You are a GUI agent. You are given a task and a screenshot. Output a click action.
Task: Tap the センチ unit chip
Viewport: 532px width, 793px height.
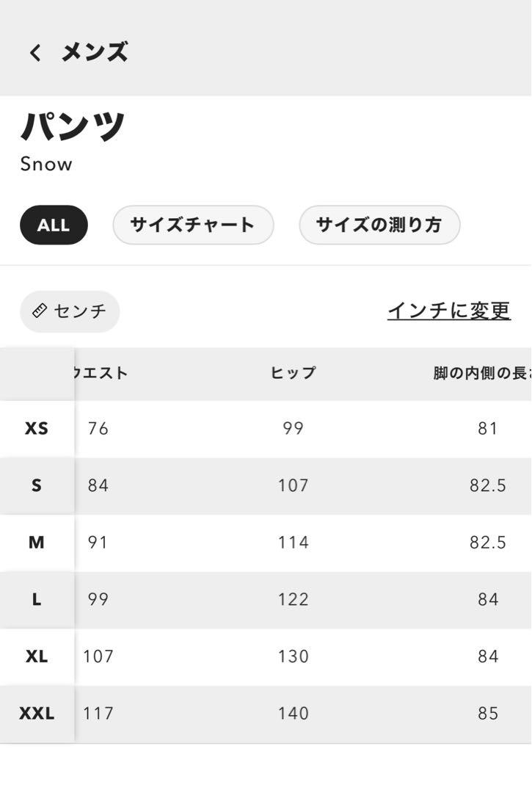(x=70, y=311)
